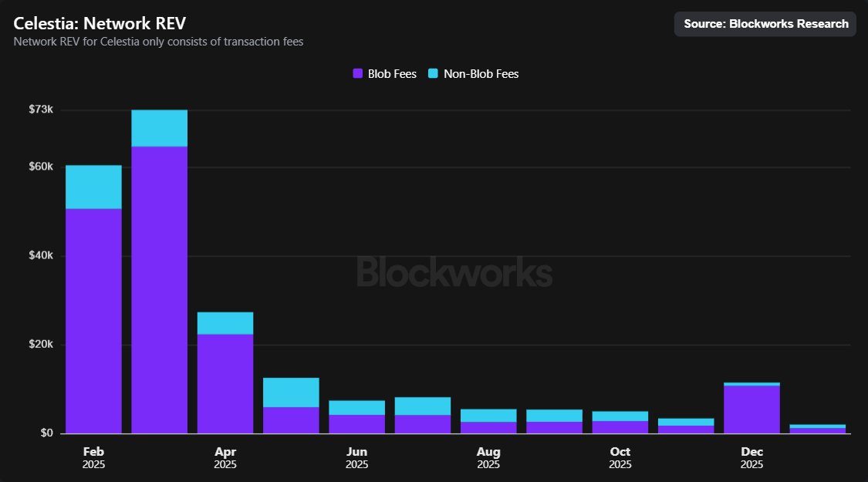This screenshot has height=482, width=868.
Task: Toggle the Blob Fees legend entry
Action: (x=385, y=73)
